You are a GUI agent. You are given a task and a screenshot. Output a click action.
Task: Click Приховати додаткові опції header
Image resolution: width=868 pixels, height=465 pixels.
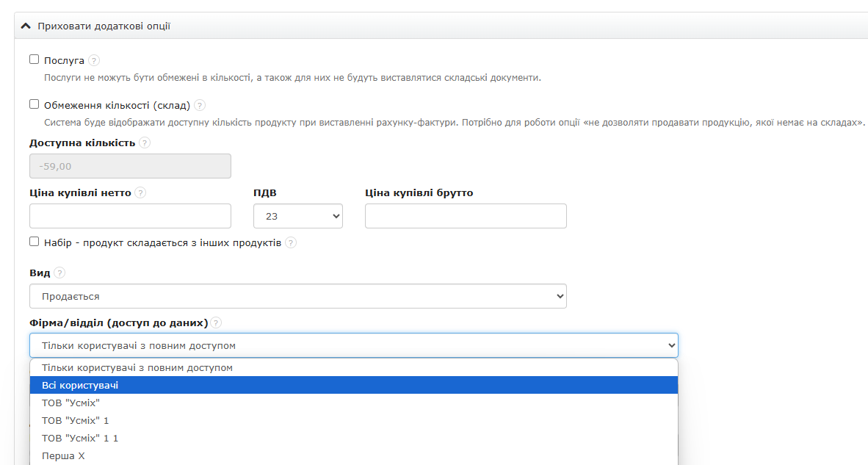[104, 26]
